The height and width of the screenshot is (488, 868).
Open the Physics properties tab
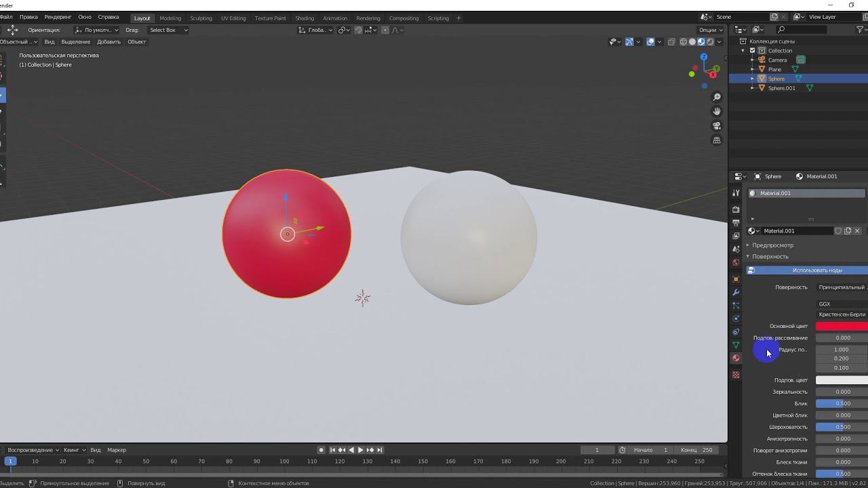pos(736,319)
